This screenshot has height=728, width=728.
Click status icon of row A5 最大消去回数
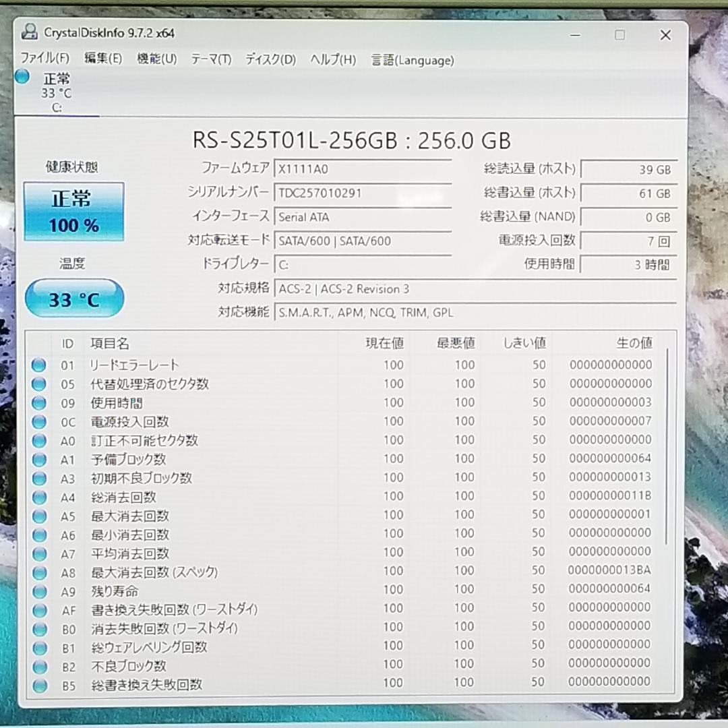point(39,516)
